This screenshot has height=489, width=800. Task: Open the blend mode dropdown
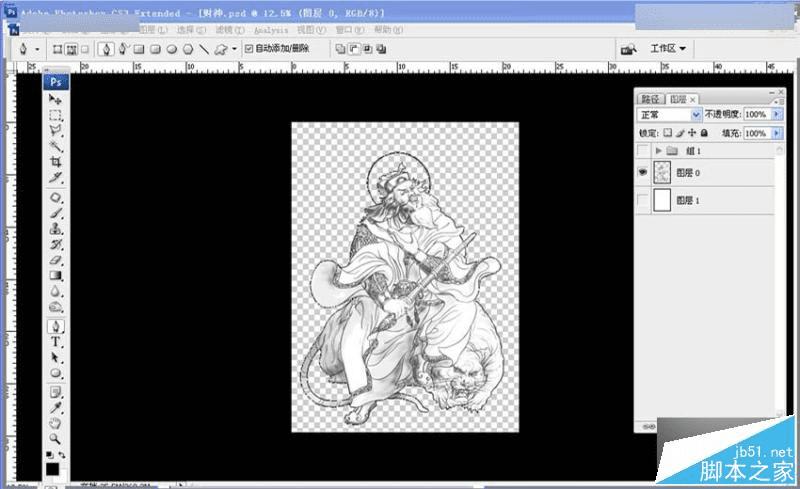669,114
